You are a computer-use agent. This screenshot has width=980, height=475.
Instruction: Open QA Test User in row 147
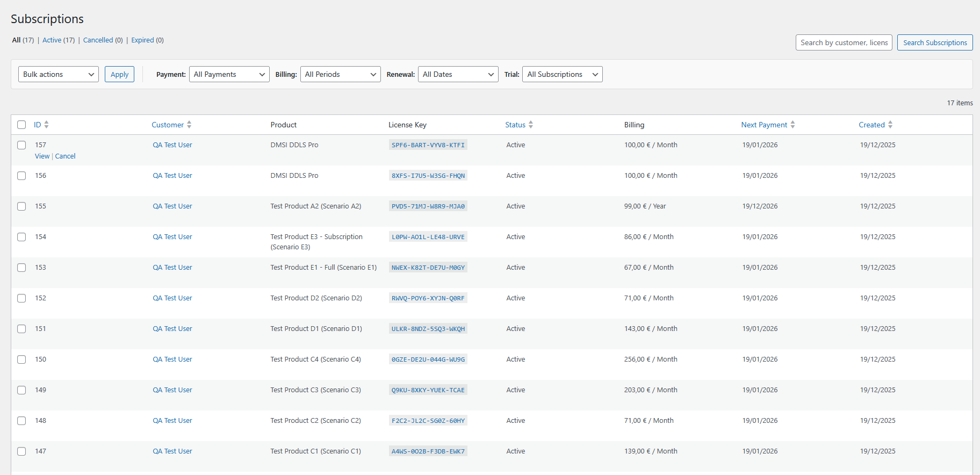pyautogui.click(x=172, y=451)
